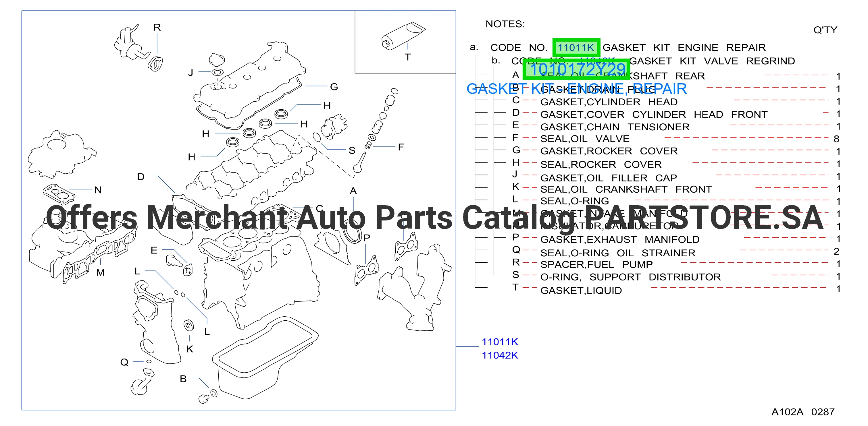This screenshot has height=426, width=868.
Task: Click the valve oil seal label F
Action: pyautogui.click(x=401, y=147)
